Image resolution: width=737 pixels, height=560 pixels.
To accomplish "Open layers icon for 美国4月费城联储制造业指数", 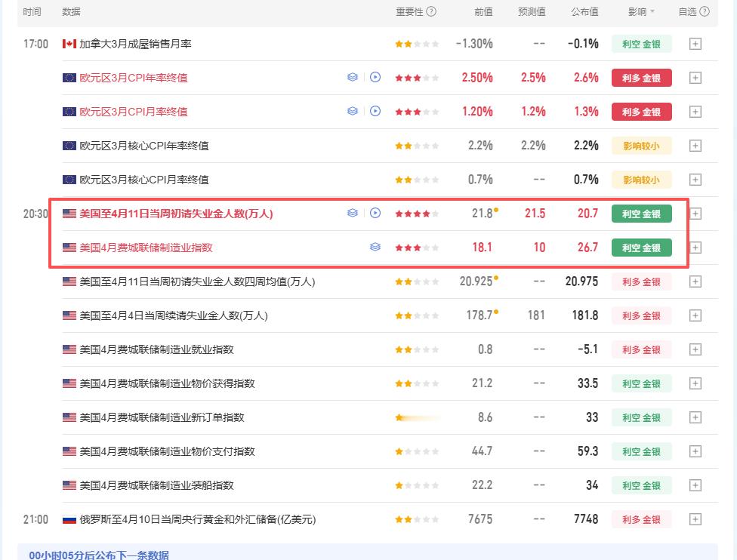I will (x=375, y=247).
